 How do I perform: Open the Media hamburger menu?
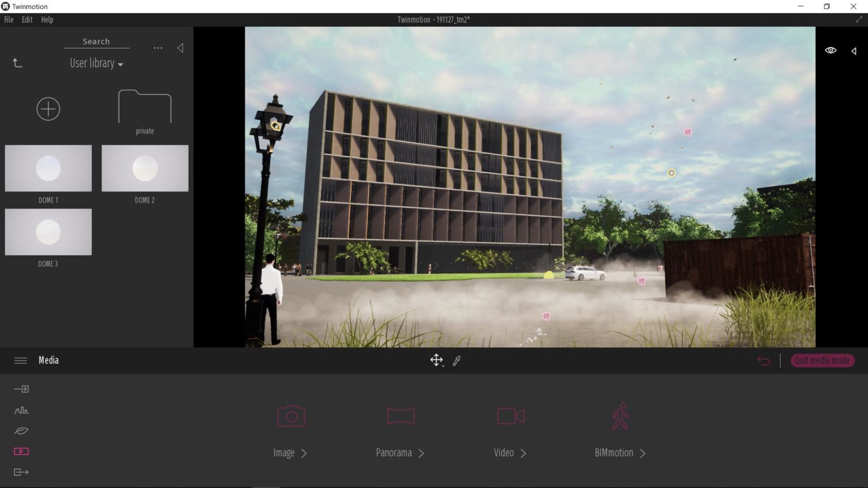coord(20,360)
